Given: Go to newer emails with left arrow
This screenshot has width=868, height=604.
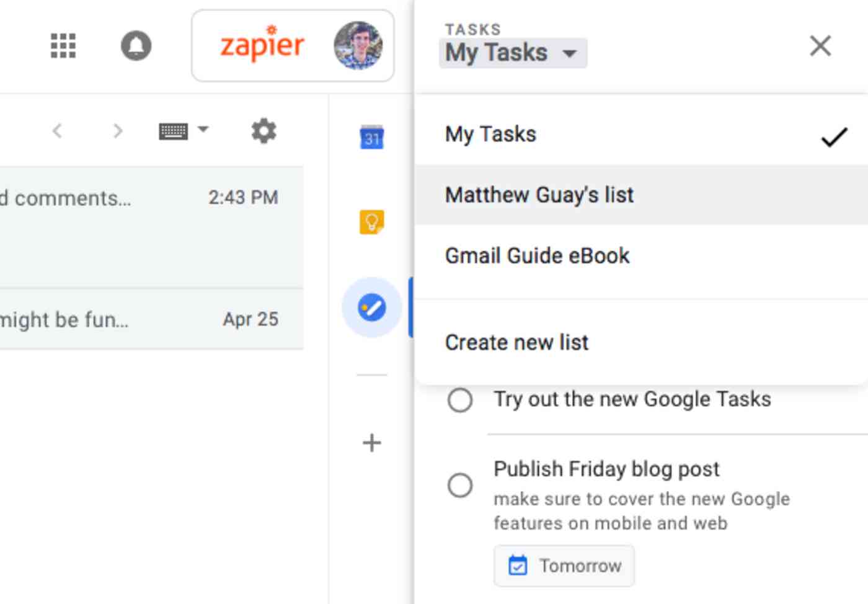Looking at the screenshot, I should point(58,131).
